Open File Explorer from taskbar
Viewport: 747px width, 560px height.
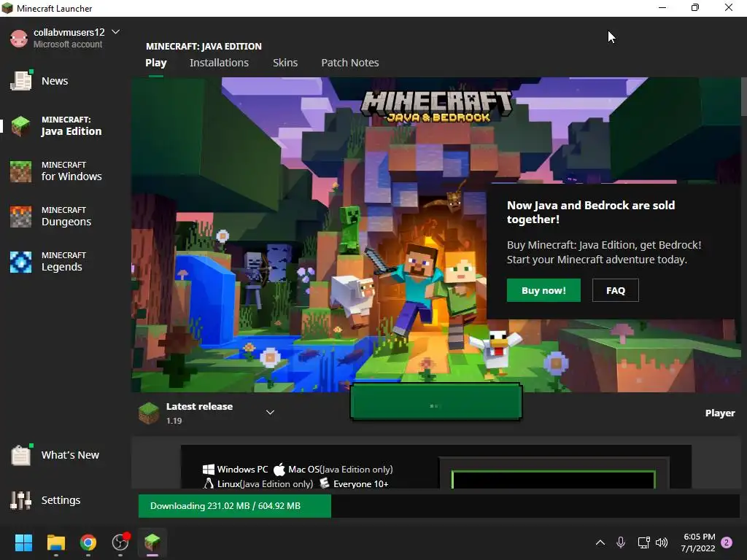[55, 542]
